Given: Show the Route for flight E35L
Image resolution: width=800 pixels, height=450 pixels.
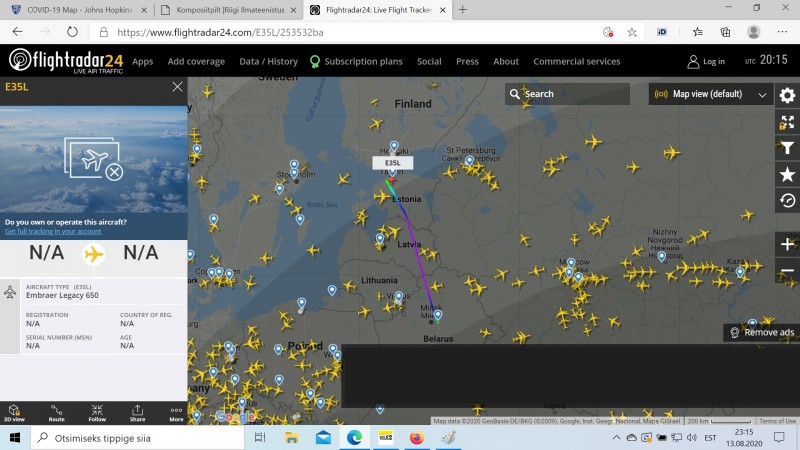Looking at the screenshot, I should coord(57,412).
